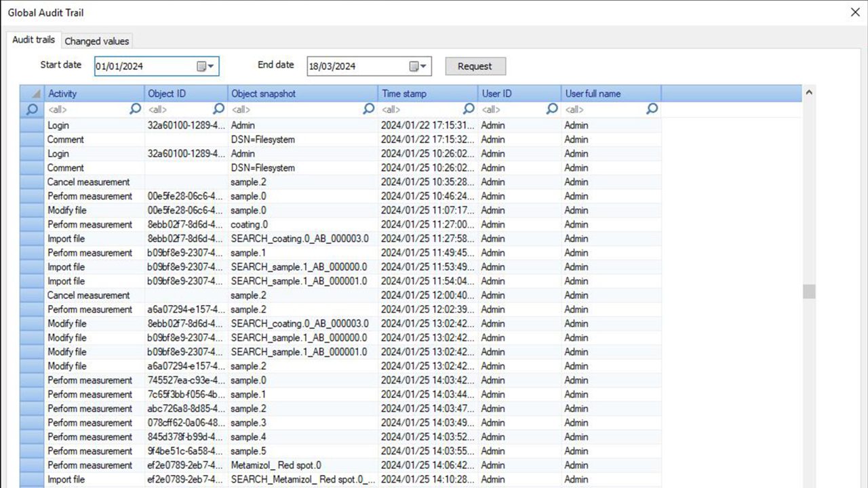Viewport: 868px width, 488px height.
Task: Sort by the Time stamp column header
Action: pyautogui.click(x=428, y=94)
